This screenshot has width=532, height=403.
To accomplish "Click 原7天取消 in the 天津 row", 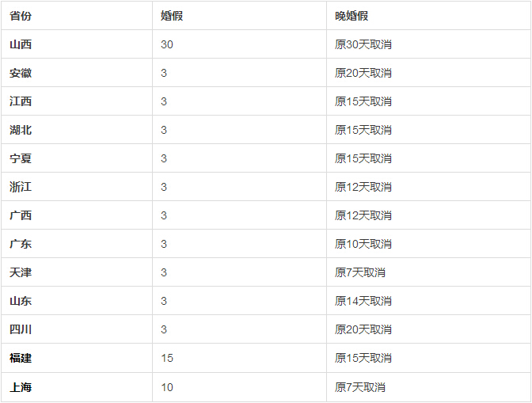I will (x=360, y=272).
